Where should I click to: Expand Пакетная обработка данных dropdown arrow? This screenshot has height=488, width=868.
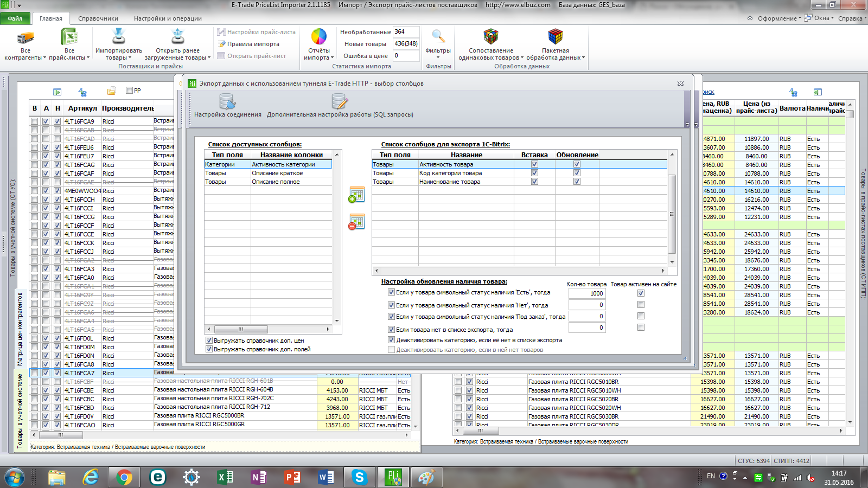point(583,57)
